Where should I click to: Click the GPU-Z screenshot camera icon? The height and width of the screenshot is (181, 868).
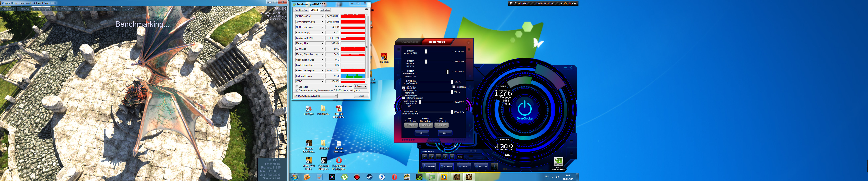(366, 10)
